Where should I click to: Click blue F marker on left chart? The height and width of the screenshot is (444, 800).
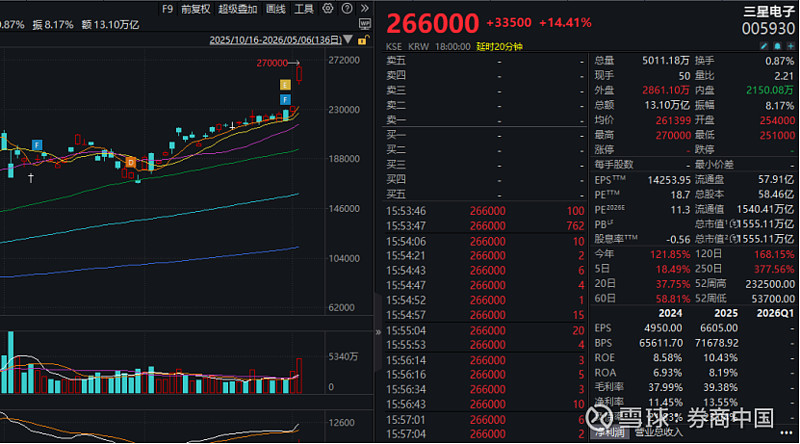pos(37,145)
